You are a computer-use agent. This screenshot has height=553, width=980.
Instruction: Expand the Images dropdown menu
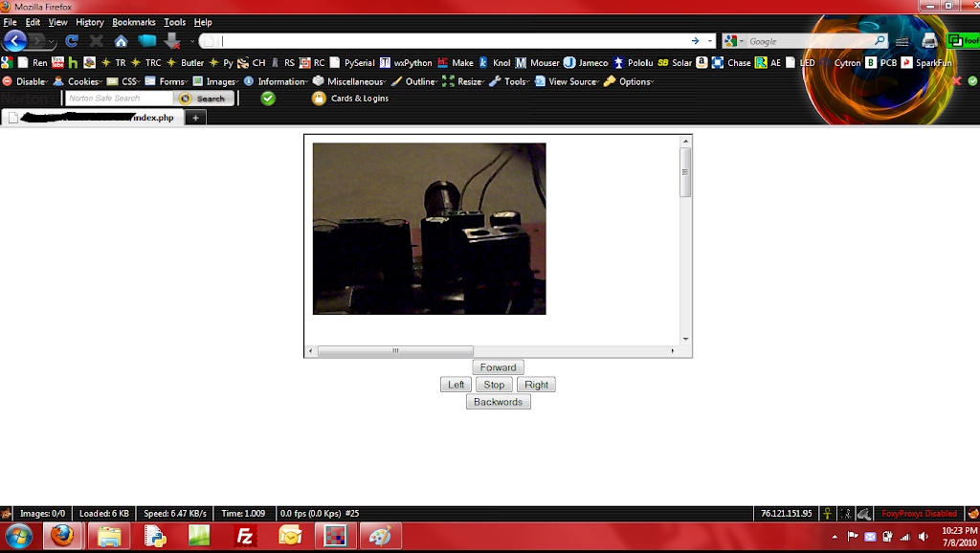point(215,81)
